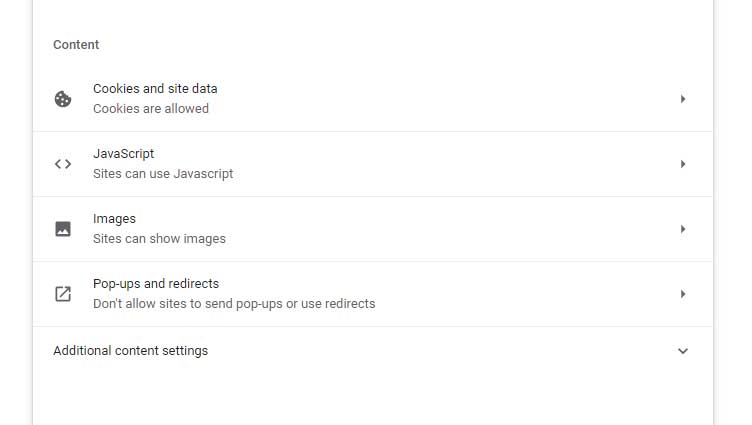Select Images settings title
The width and height of the screenshot is (752, 425).
tap(114, 219)
